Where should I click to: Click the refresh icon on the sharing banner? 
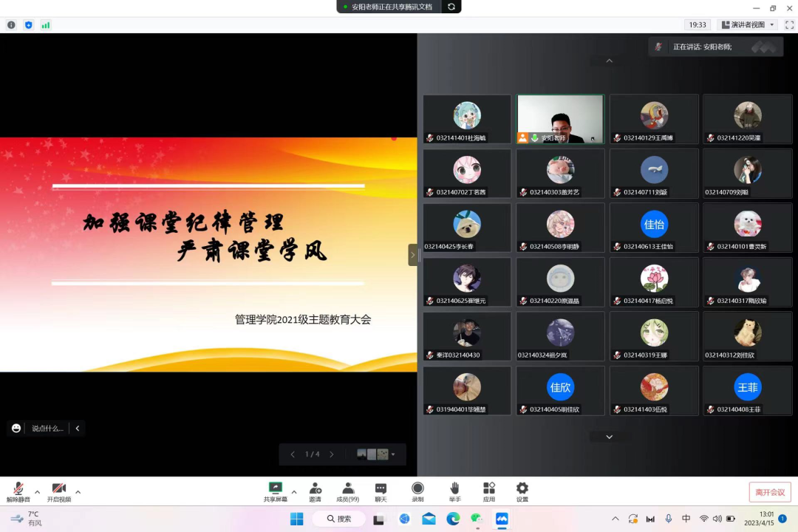coord(451,7)
